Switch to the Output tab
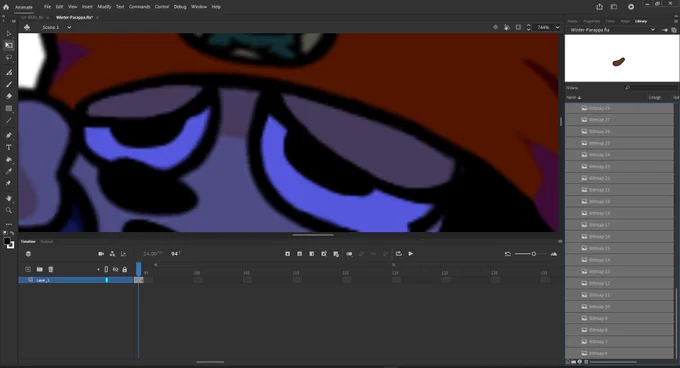Image resolution: width=680 pixels, height=368 pixels. click(x=47, y=241)
